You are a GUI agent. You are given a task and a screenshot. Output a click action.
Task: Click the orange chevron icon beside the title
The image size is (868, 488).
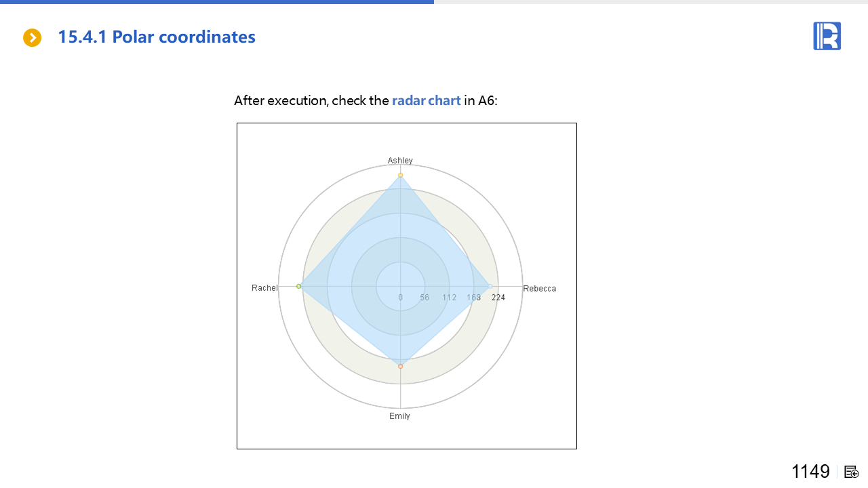click(32, 38)
